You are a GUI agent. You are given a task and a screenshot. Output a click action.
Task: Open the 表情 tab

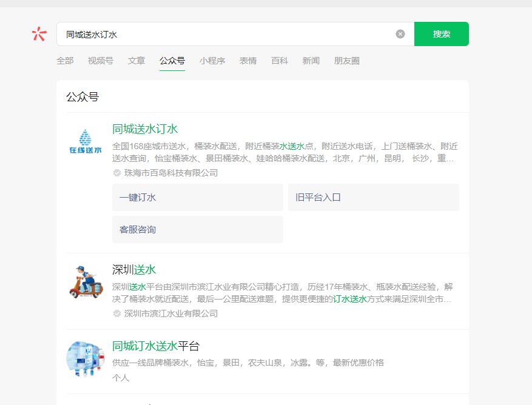coord(248,61)
